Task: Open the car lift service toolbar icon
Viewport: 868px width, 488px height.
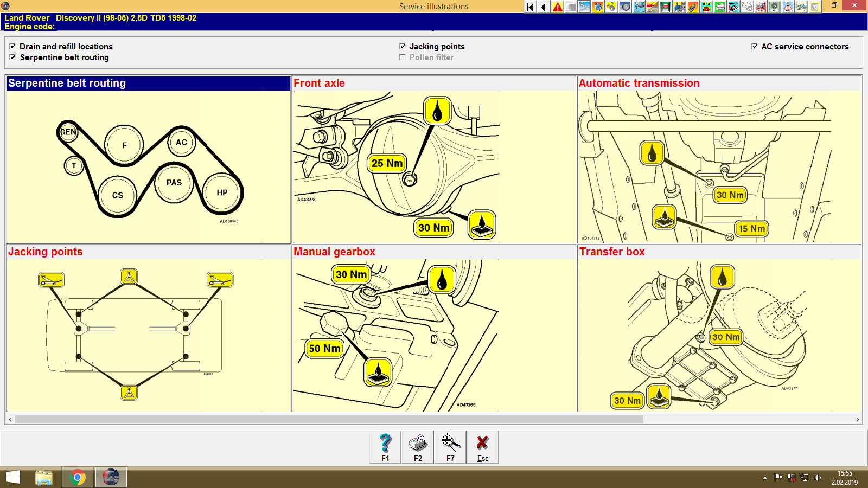Action: point(665,6)
